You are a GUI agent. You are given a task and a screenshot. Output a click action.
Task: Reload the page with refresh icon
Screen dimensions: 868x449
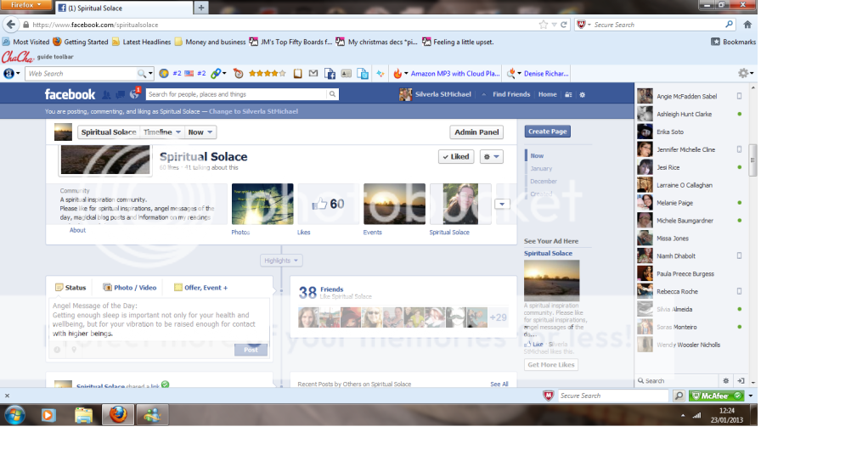tap(564, 25)
